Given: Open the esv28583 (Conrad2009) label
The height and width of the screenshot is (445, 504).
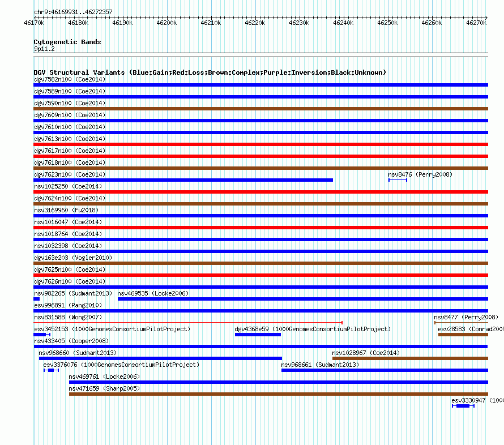Looking at the screenshot, I should [471, 329].
